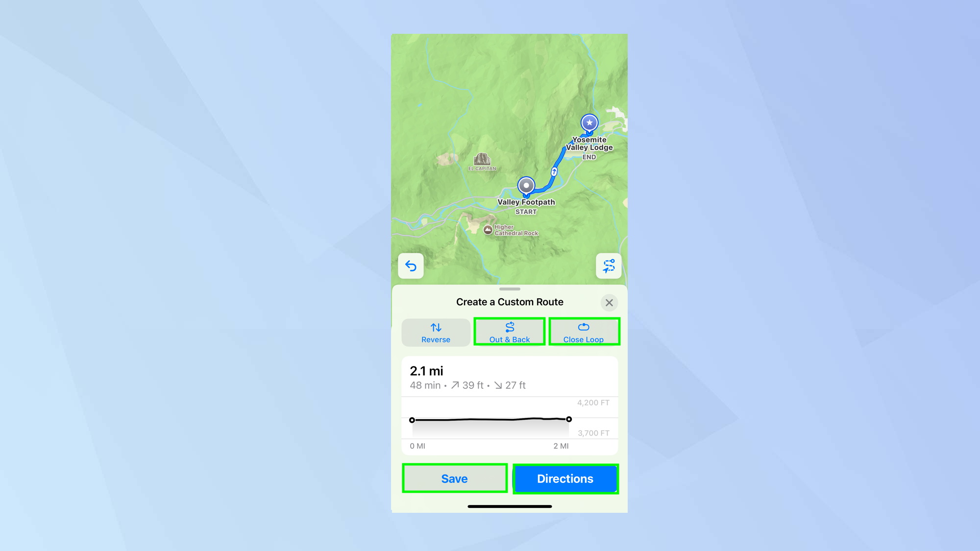Screen dimensions: 980x551
Task: Select the Close Loop icon
Action: pos(583,327)
